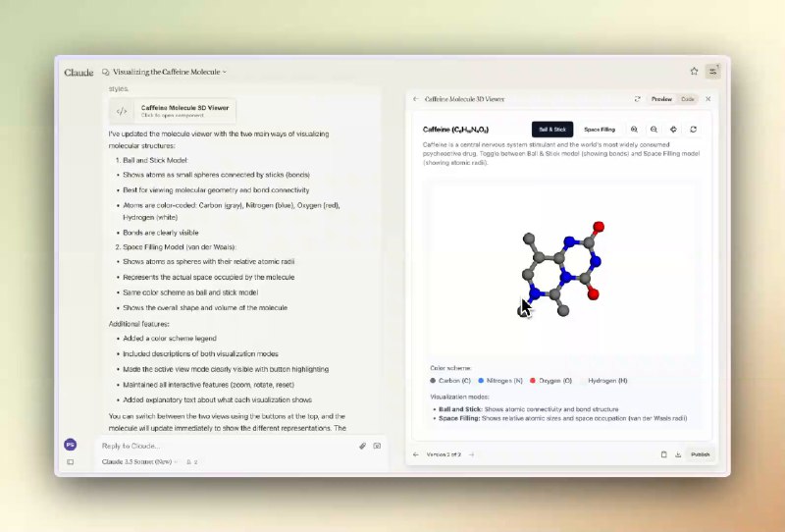Switch to Ball & Stick model
Viewport: 785px width, 532px height.
[x=552, y=130]
